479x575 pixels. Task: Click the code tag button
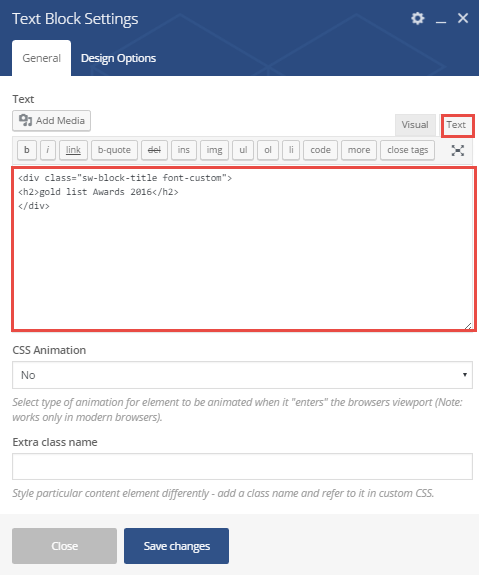(x=320, y=150)
